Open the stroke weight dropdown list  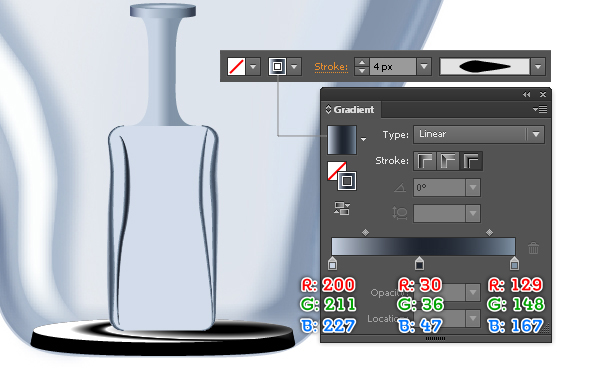click(x=424, y=67)
